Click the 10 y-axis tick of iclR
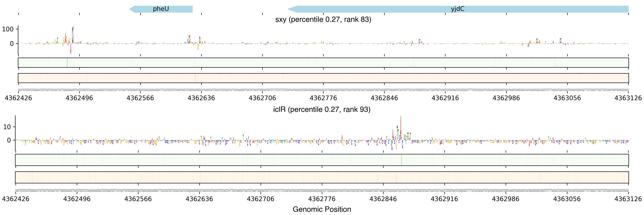The image size is (644, 215). [x=7, y=127]
